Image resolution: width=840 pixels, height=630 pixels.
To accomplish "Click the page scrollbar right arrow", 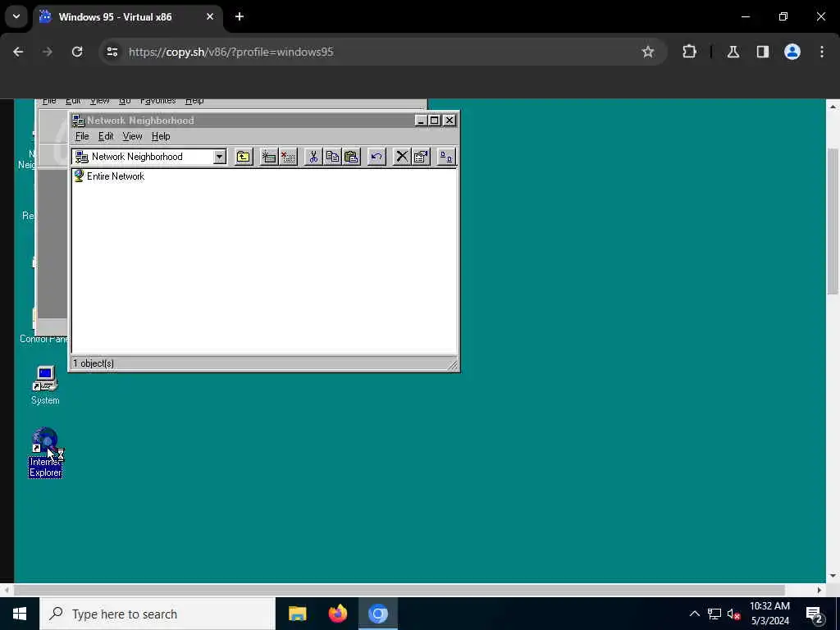I will (819, 590).
